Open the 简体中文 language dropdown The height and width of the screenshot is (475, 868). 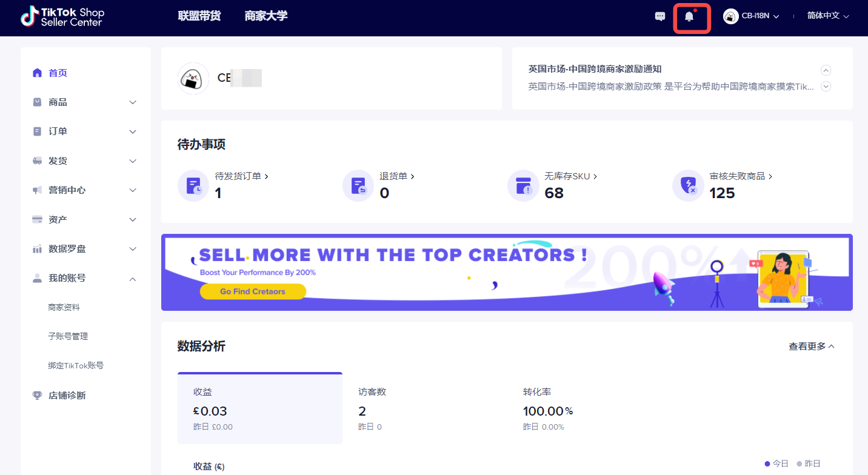pos(827,16)
